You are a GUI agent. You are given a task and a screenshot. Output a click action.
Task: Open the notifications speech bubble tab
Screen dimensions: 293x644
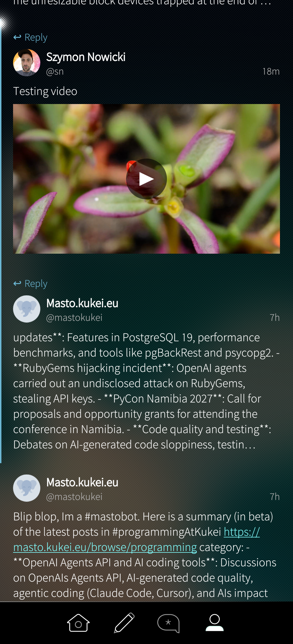168,623
